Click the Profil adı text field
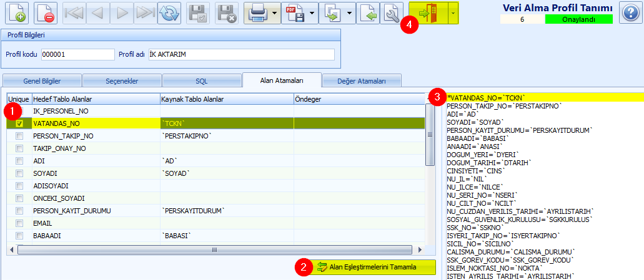This screenshot has height=280, width=644. pos(241,54)
